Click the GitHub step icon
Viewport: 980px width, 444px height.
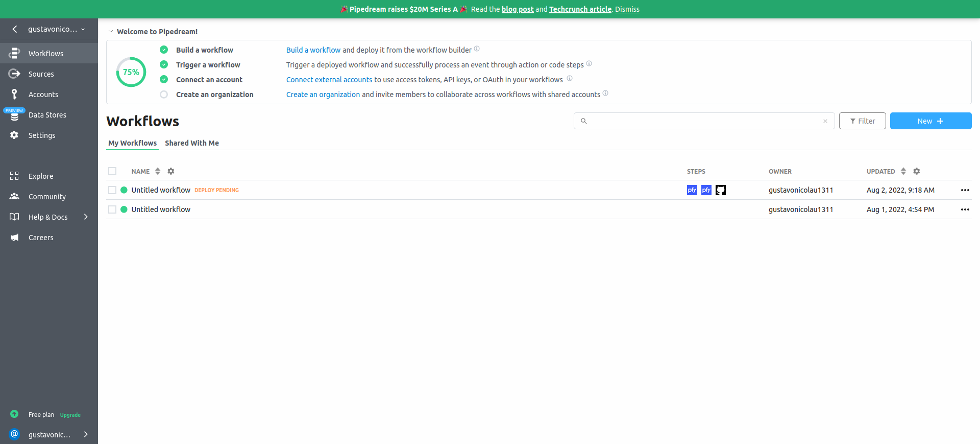[721, 190]
